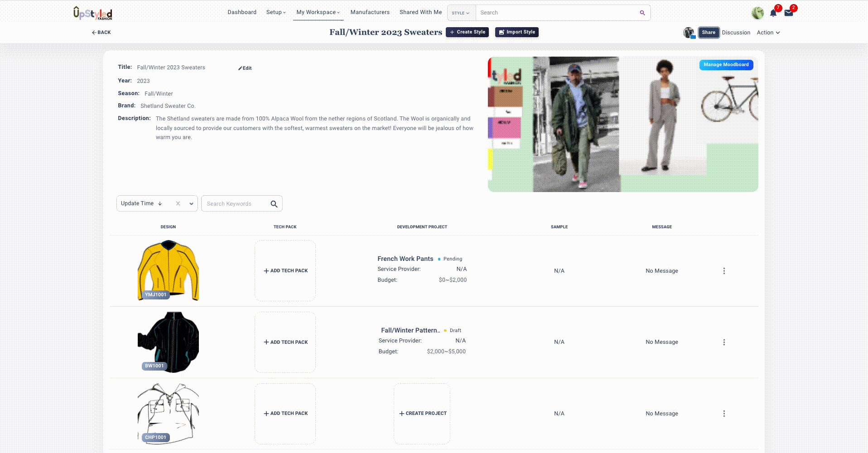Open the mail messages icon
Image resolution: width=868 pixels, height=453 pixels.
(x=788, y=13)
